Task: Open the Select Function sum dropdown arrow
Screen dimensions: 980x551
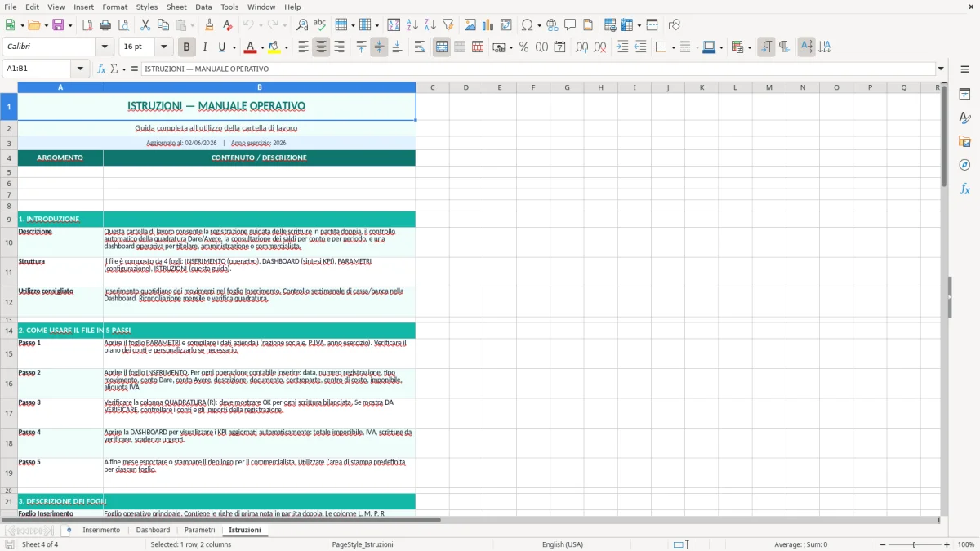Action: click(x=124, y=69)
